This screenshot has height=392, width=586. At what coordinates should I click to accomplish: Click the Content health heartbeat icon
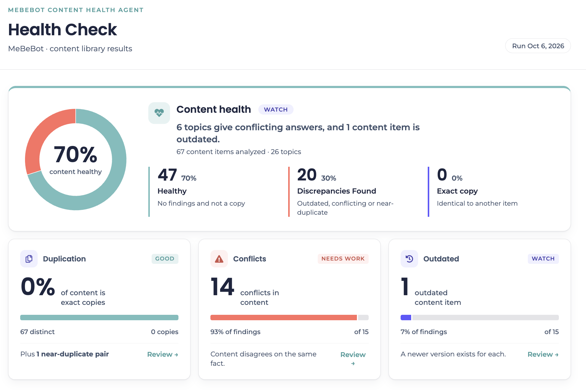[x=159, y=113]
